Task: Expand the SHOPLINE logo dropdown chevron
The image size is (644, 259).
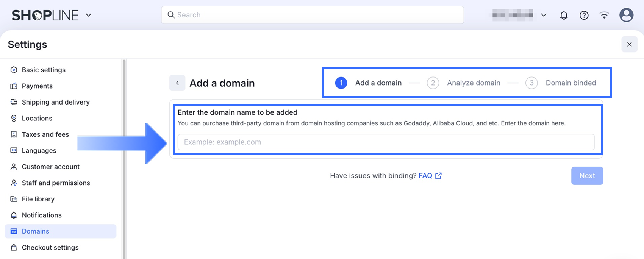Action: [89, 15]
